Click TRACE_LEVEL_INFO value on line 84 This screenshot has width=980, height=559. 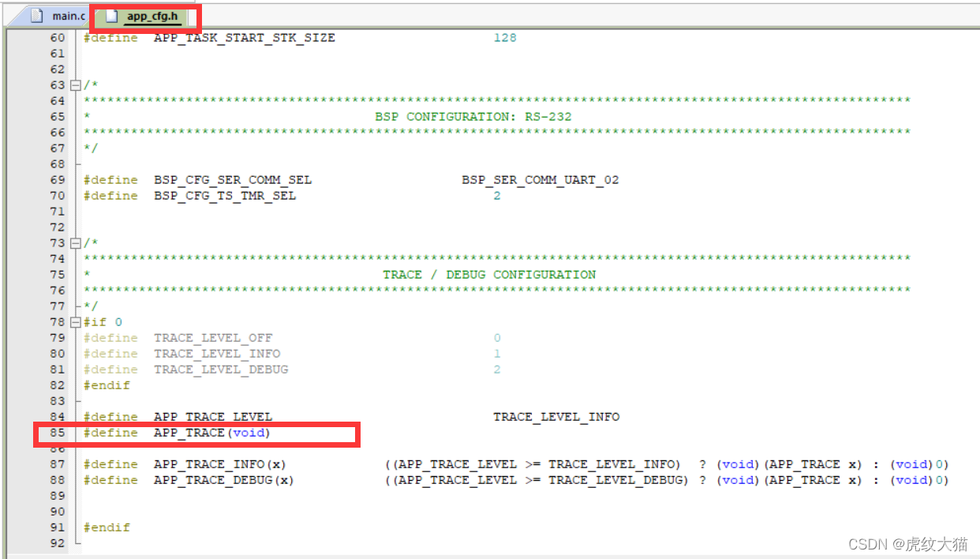click(x=556, y=417)
